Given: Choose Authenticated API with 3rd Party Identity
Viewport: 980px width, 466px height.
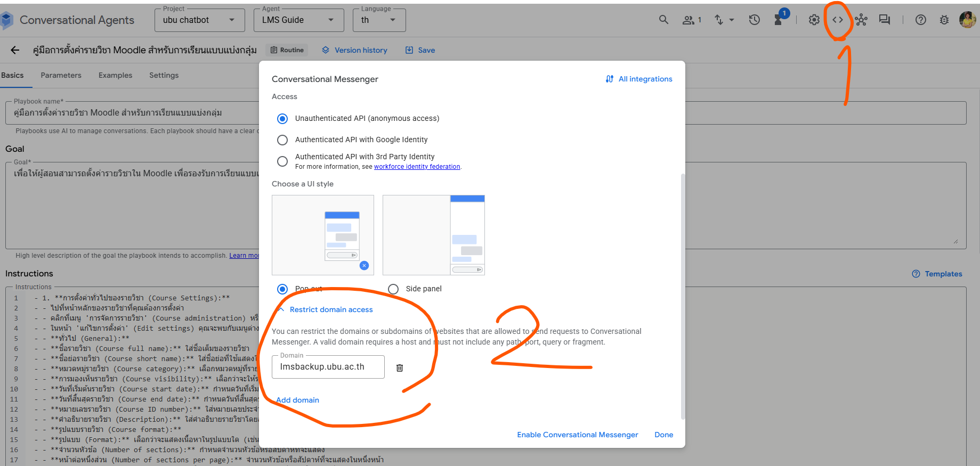Looking at the screenshot, I should click(x=282, y=161).
